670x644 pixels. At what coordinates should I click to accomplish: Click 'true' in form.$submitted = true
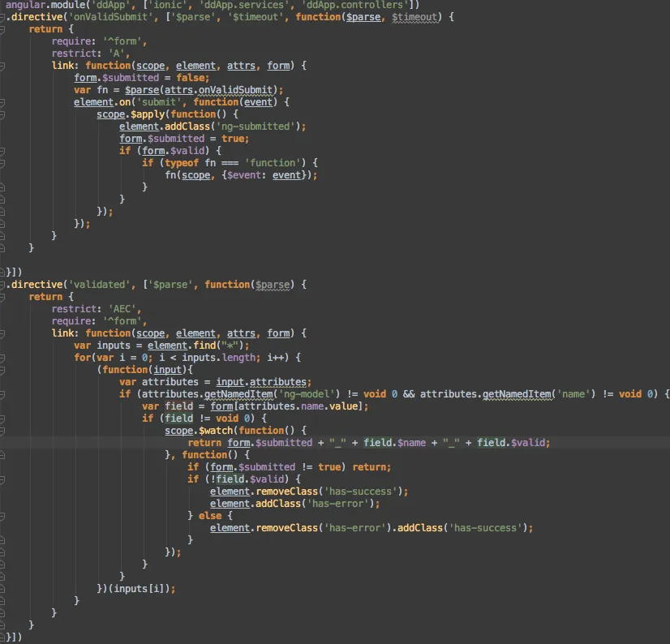233,139
